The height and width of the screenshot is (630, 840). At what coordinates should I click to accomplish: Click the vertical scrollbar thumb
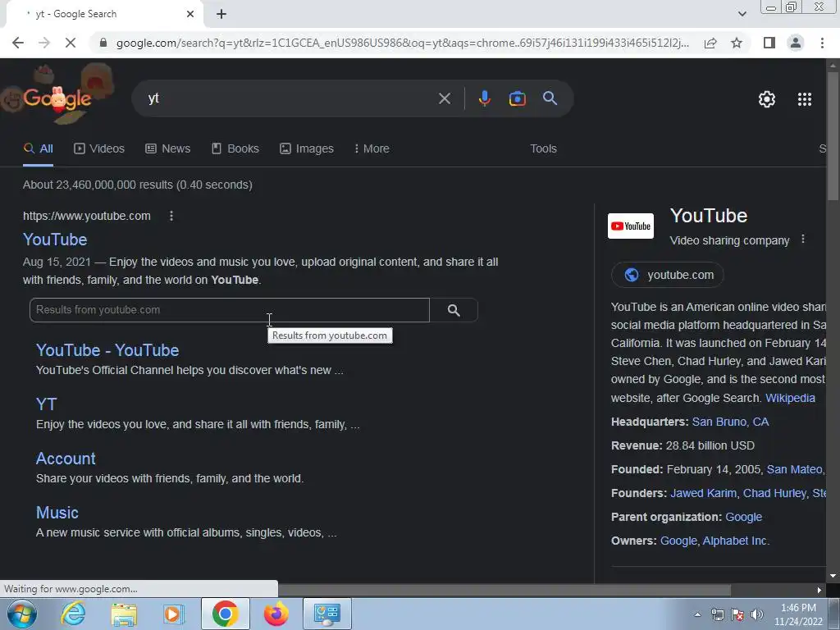833,135
